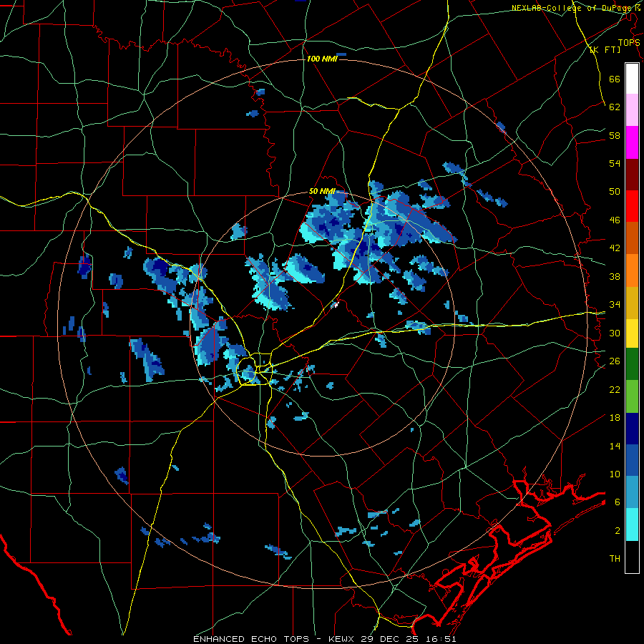Select the bright red legend swatch

[x=632, y=206]
